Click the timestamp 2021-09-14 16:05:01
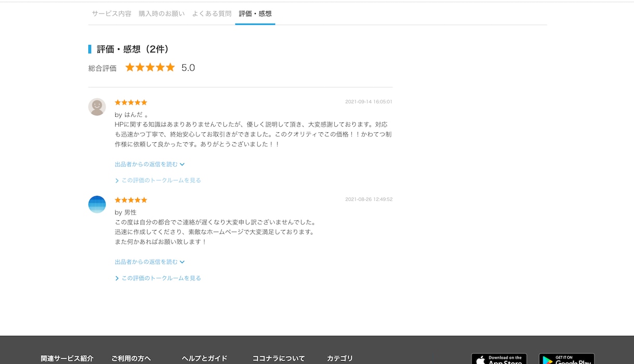 (x=368, y=102)
